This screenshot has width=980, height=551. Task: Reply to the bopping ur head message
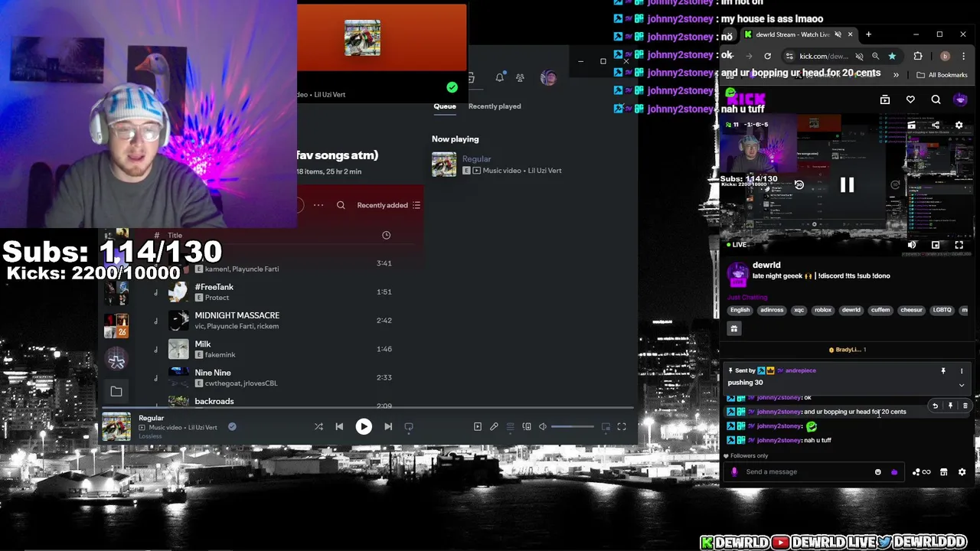pos(935,406)
